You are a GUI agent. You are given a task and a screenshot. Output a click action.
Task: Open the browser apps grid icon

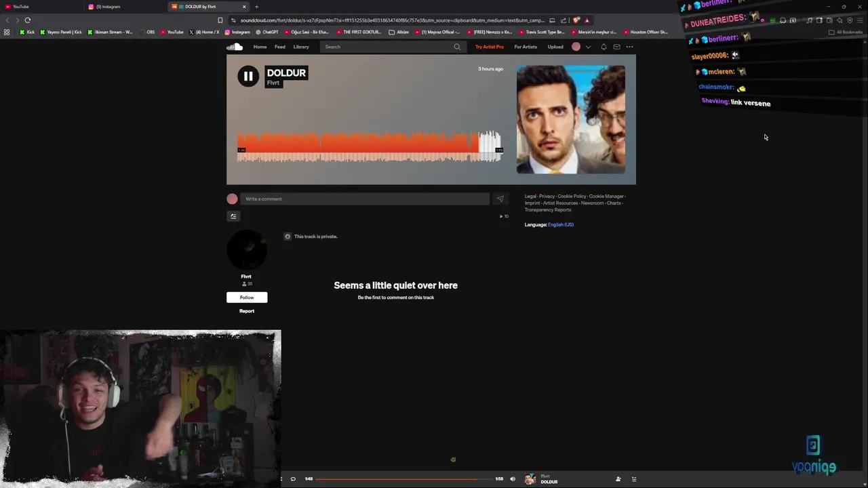[7, 32]
